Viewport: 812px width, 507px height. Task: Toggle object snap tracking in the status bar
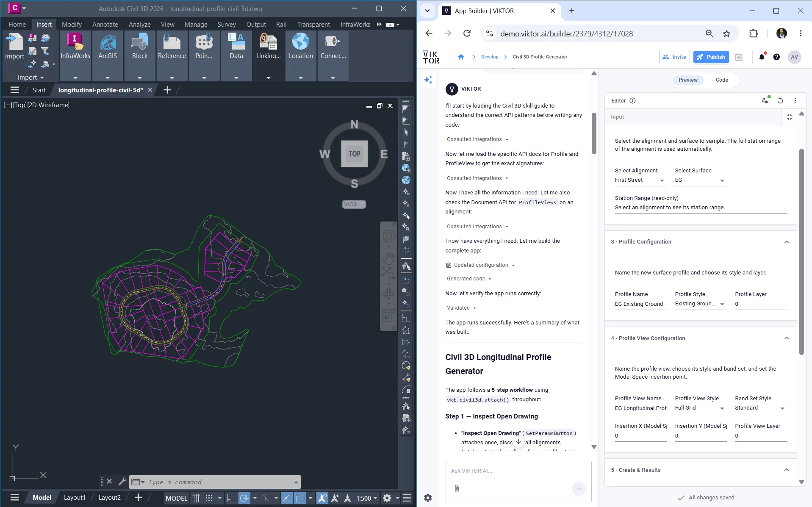point(287,498)
